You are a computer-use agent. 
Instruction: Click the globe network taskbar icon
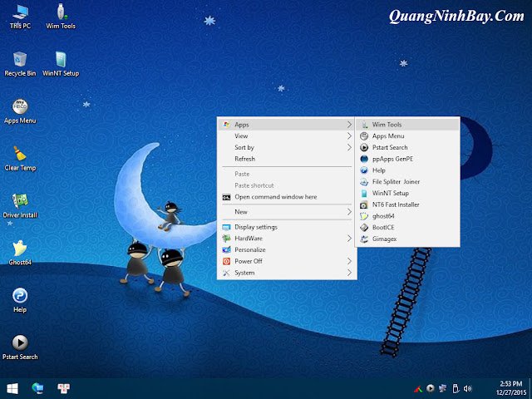click(37, 388)
